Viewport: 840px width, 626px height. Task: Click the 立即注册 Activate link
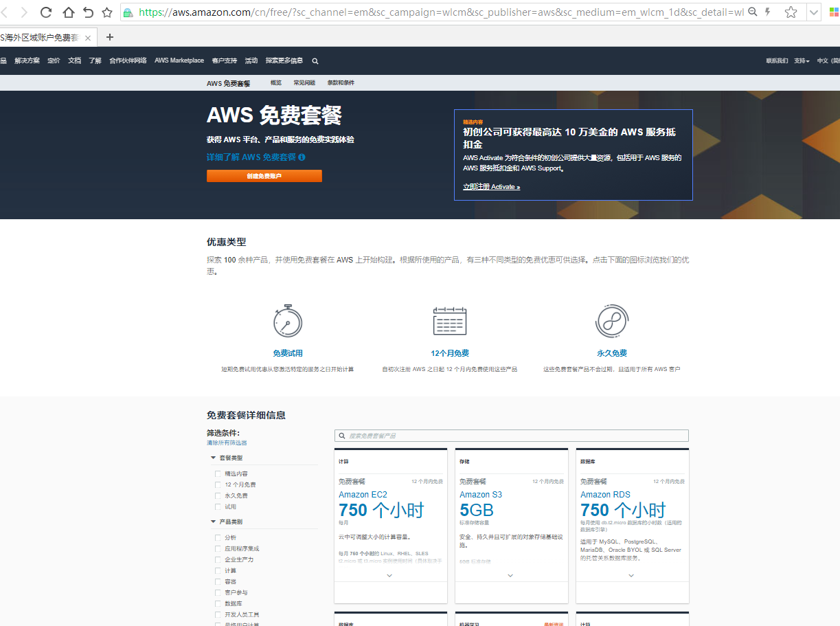pyautogui.click(x=491, y=187)
